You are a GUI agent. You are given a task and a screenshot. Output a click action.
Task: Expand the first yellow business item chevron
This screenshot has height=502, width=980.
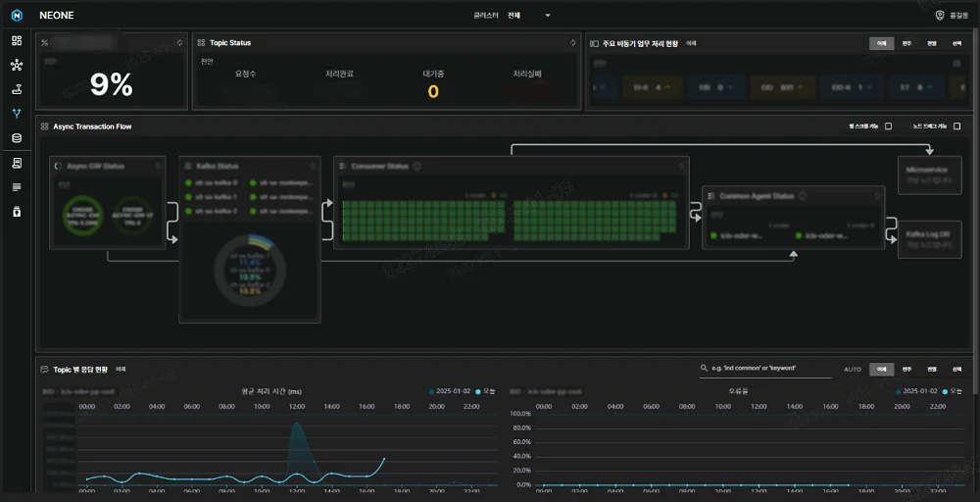pos(668,87)
